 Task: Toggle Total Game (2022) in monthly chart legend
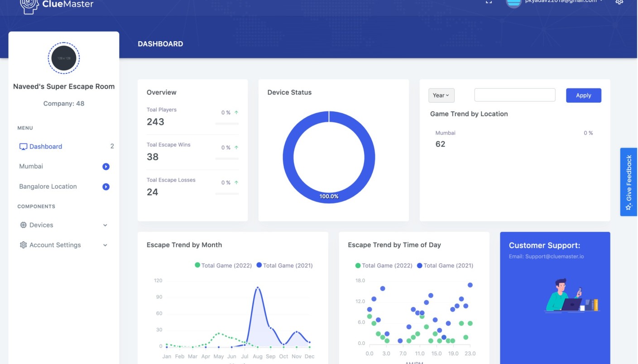tap(223, 265)
